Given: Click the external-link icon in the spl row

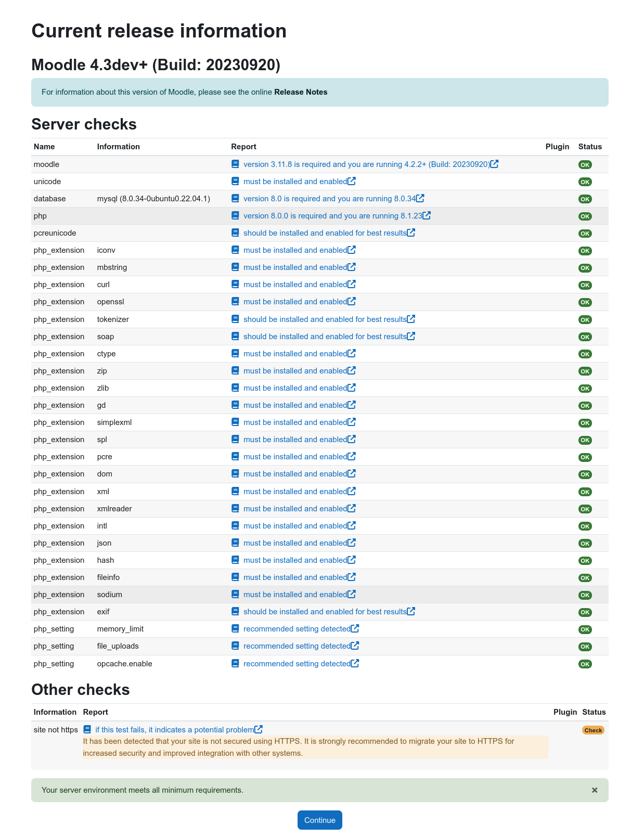Looking at the screenshot, I should pos(352,439).
